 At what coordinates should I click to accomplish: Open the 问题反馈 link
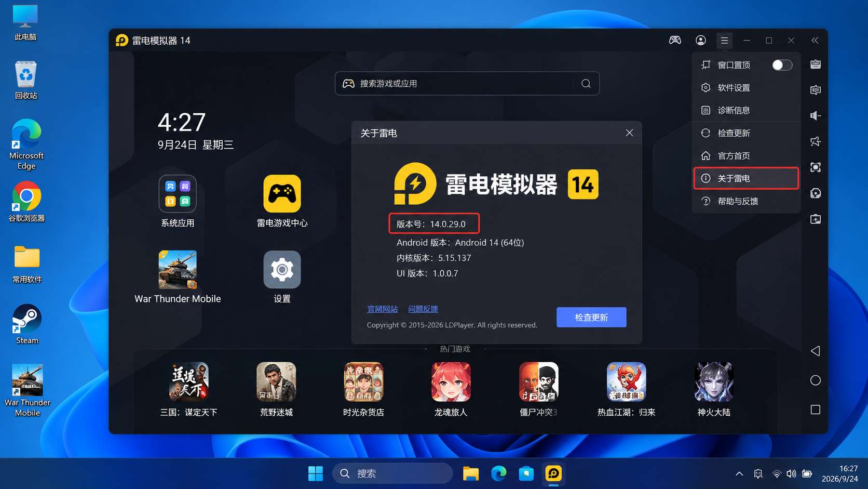(x=423, y=309)
